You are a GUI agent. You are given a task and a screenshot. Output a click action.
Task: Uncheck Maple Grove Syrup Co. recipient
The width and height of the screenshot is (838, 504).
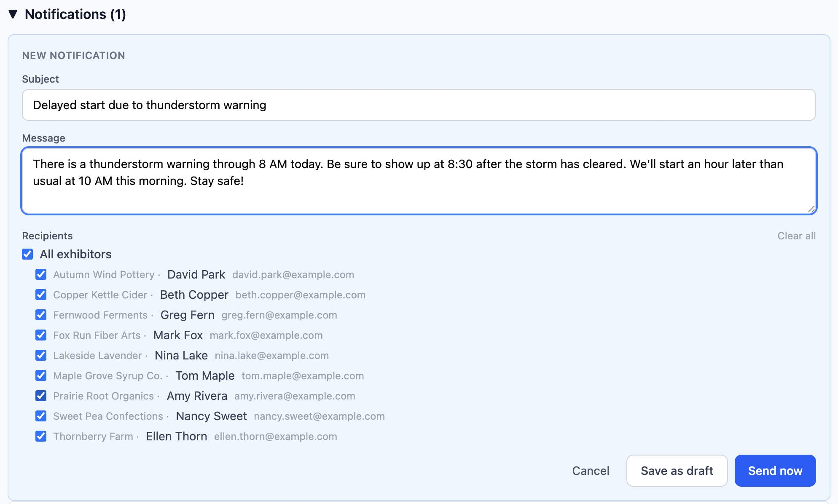pos(41,375)
